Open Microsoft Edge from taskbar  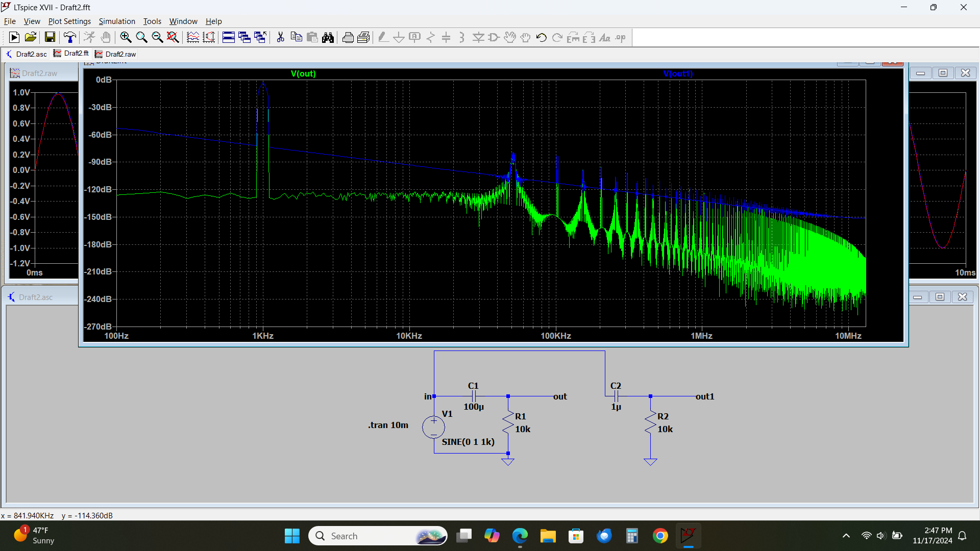tap(520, 536)
